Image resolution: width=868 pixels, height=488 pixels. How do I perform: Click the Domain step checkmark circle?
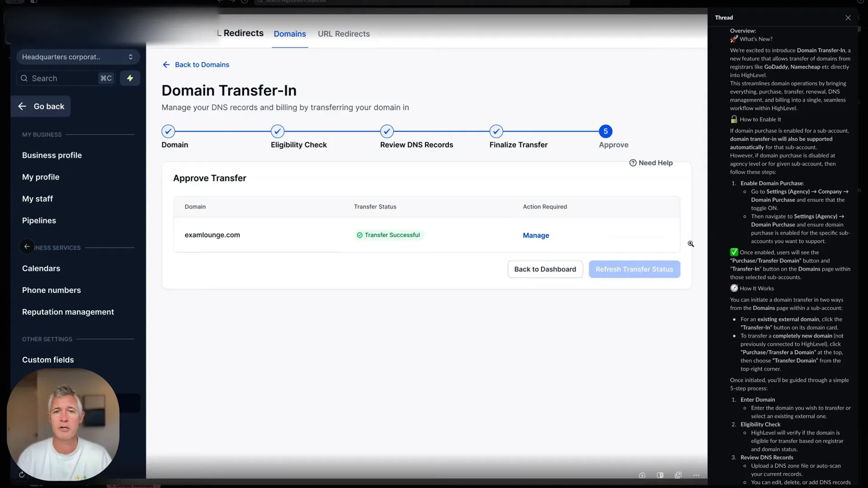168,131
